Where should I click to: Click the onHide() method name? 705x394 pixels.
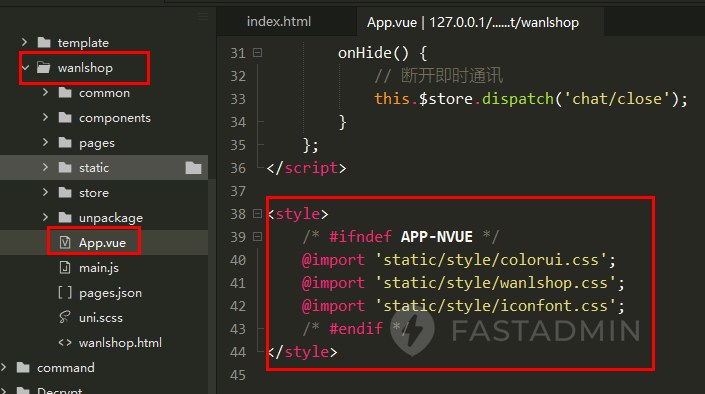click(x=374, y=53)
